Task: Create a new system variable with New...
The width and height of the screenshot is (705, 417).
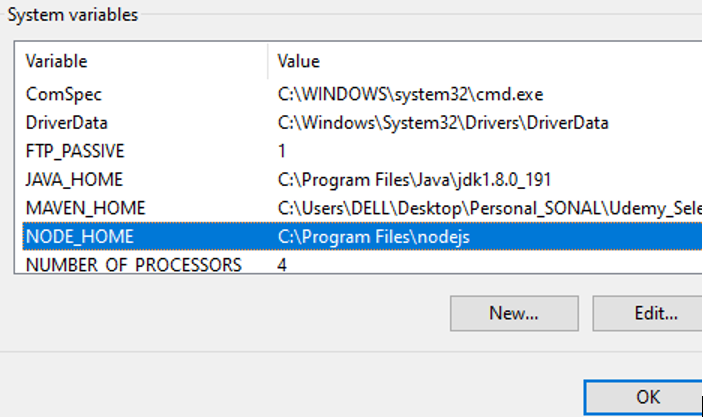Action: [x=514, y=313]
